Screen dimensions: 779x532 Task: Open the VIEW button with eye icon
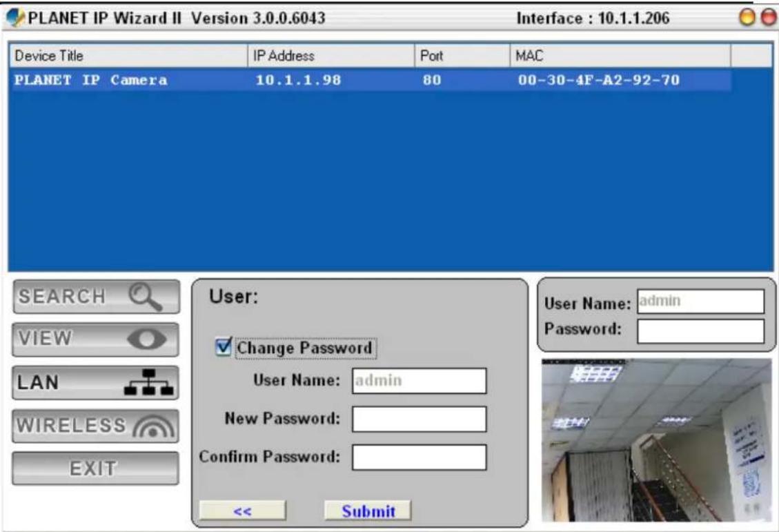coord(95,339)
